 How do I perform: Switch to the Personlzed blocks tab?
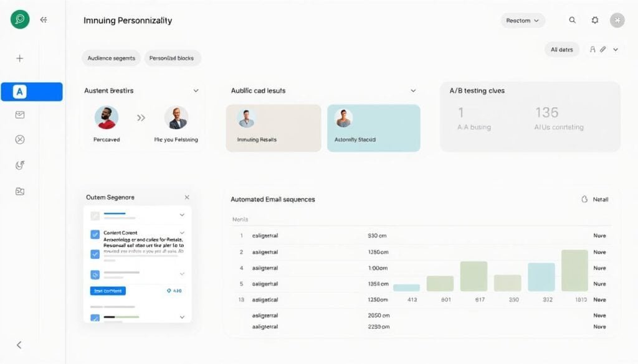173,57
